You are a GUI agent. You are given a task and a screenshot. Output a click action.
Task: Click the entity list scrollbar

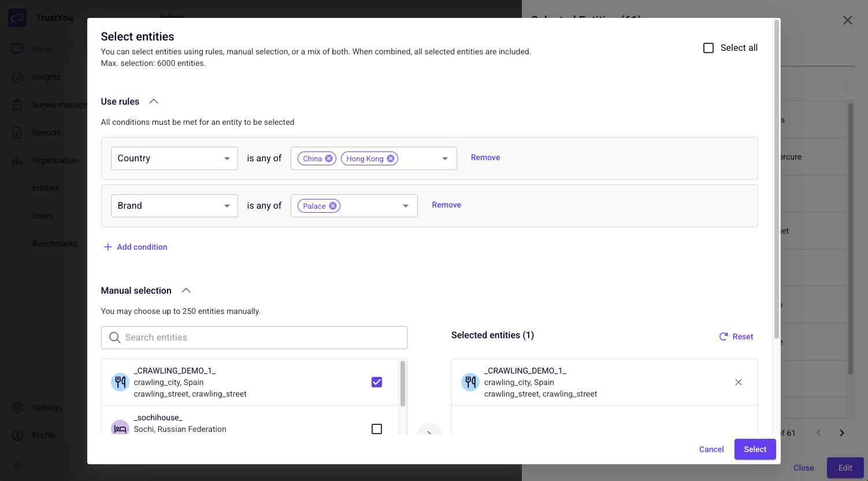(x=403, y=383)
